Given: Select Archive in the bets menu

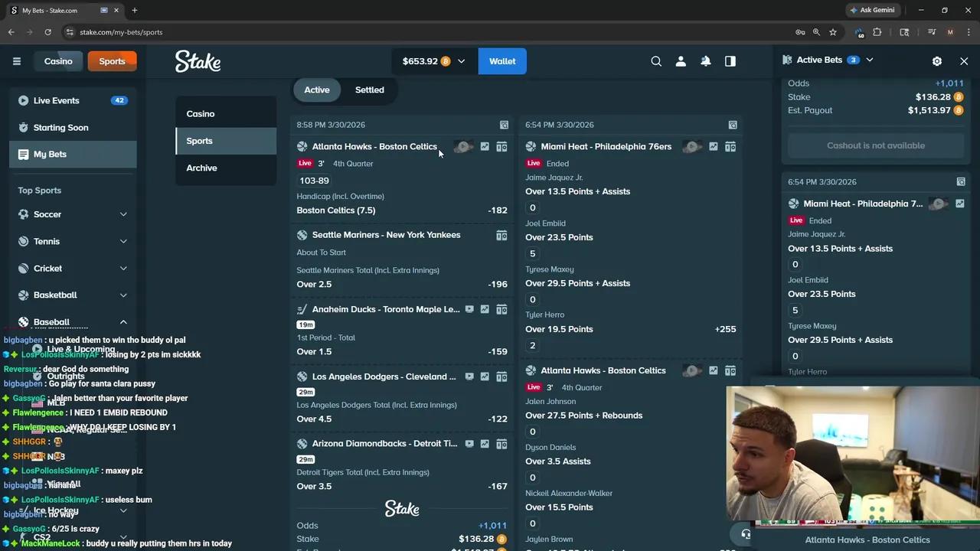Looking at the screenshot, I should [x=201, y=168].
